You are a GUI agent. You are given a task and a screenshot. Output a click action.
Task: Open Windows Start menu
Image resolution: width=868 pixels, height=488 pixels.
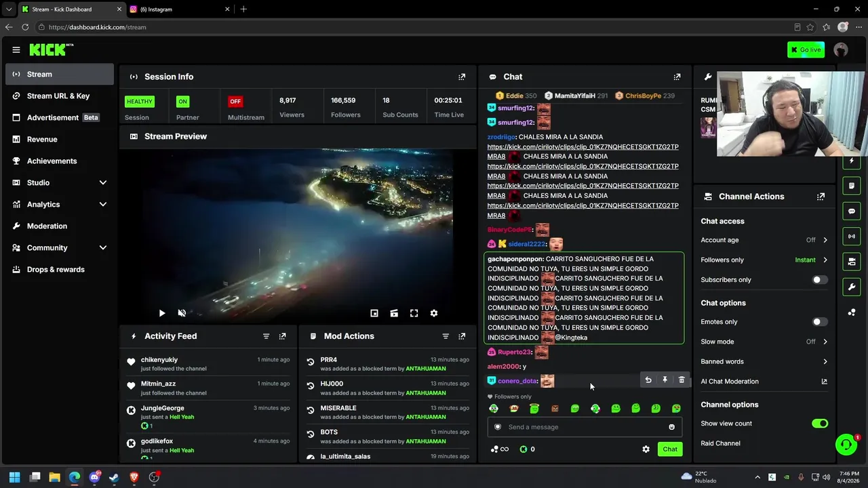click(x=14, y=477)
